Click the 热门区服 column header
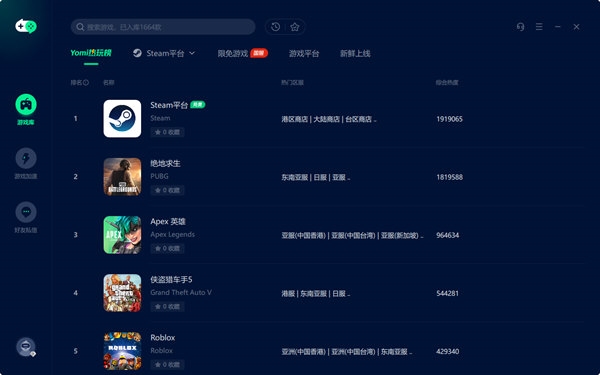 pos(292,82)
